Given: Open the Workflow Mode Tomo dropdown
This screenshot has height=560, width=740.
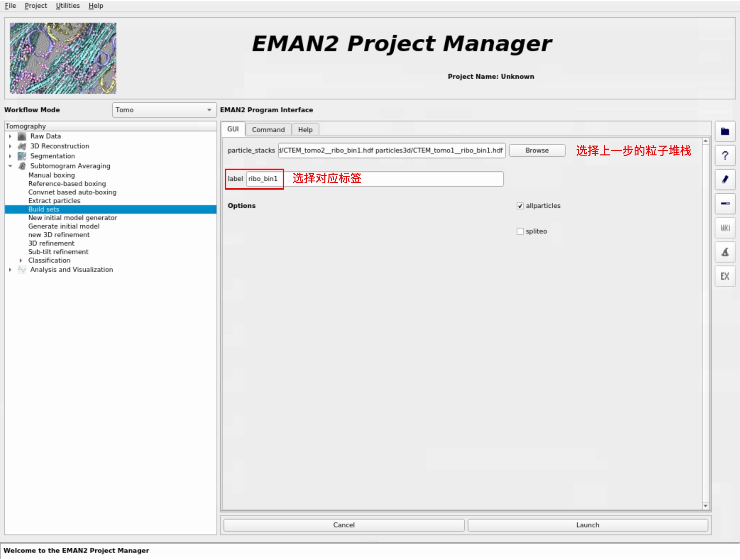Looking at the screenshot, I should pyautogui.click(x=164, y=110).
